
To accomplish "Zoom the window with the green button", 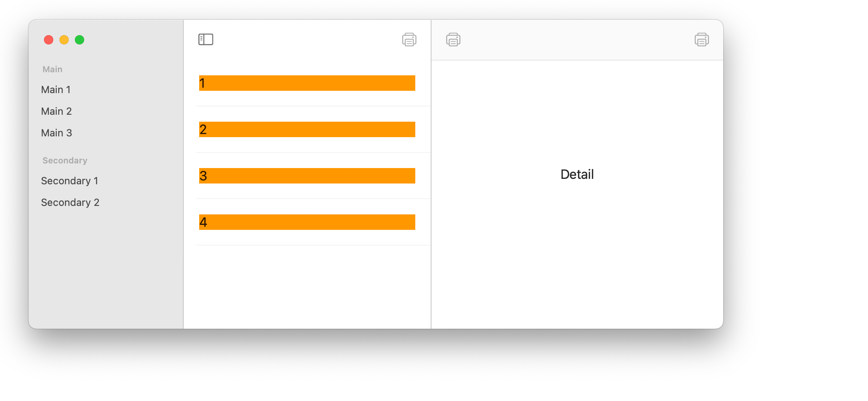I will [80, 40].
